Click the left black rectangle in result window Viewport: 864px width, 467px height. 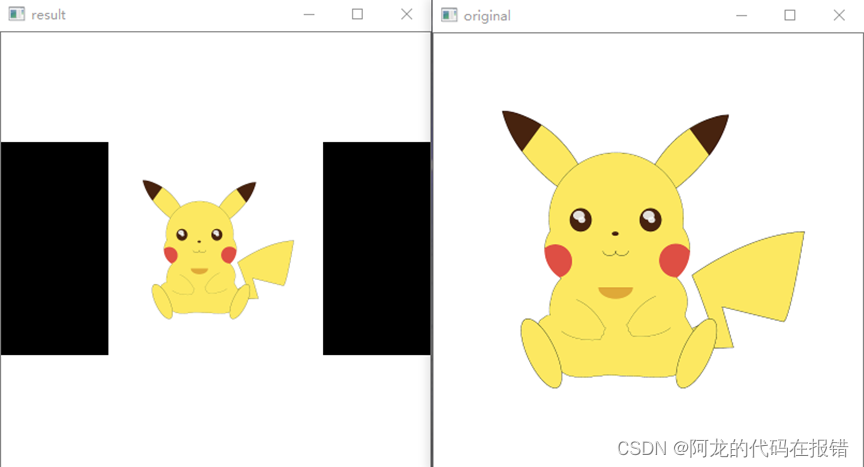55,248
